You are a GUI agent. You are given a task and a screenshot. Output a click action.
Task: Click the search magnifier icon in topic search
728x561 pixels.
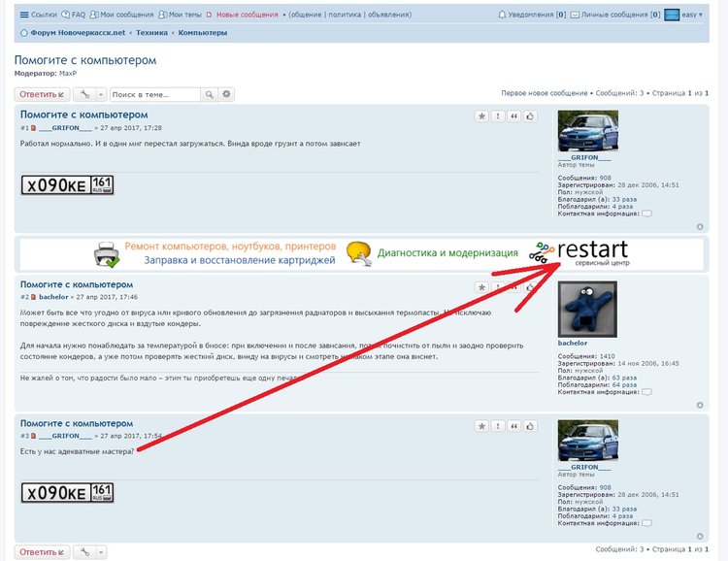click(209, 94)
